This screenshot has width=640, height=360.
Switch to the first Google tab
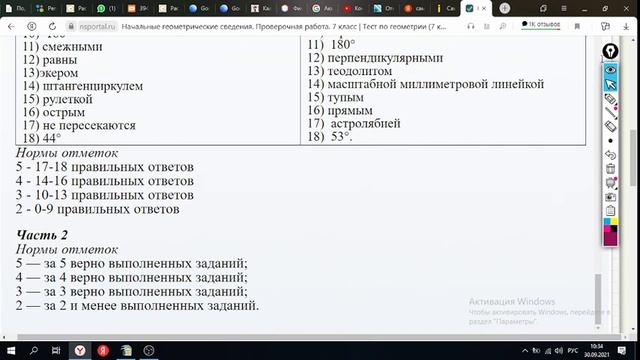click(199, 8)
